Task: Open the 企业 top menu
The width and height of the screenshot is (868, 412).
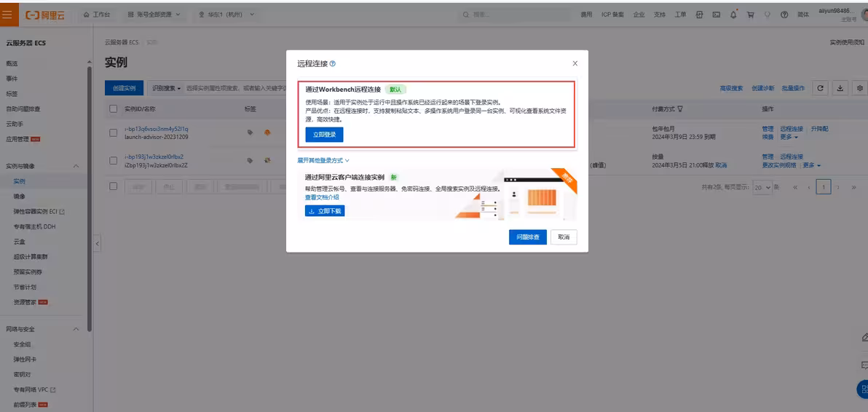Action: pos(639,15)
